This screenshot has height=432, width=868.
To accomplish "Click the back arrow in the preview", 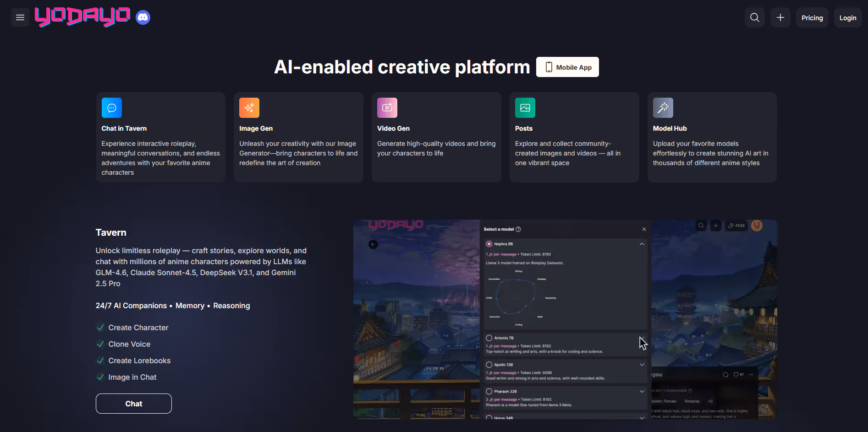I will [374, 244].
